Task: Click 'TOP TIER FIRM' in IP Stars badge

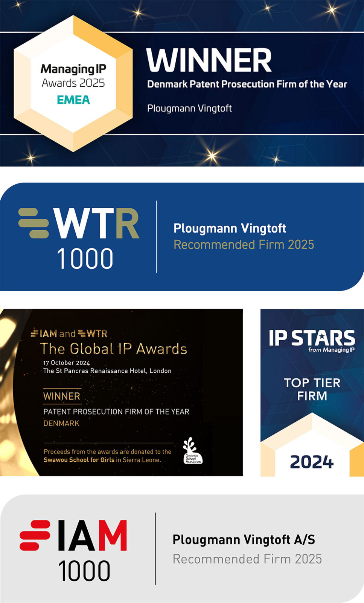Action: coord(312,389)
